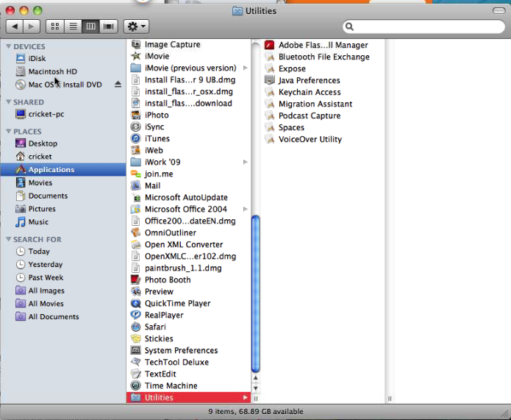511x420 pixels.
Task: Open Pictures in the sidebar
Action: (x=63, y=209)
